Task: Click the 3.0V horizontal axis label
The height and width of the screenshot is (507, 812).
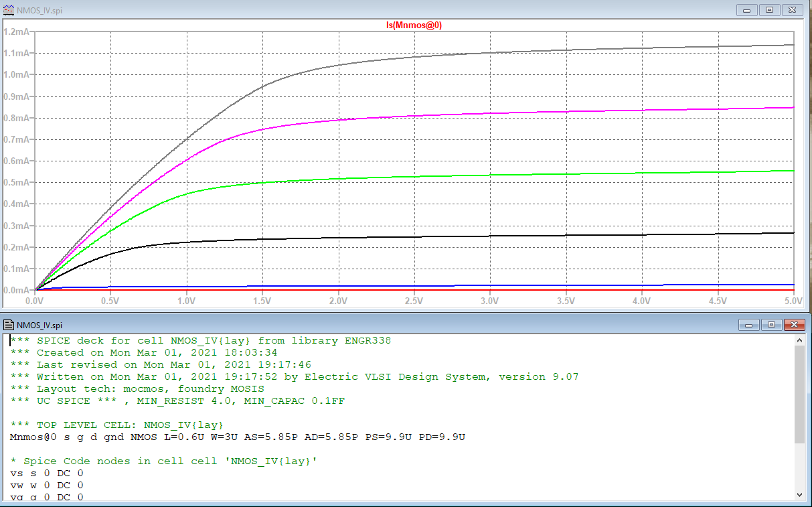Action: (x=490, y=301)
